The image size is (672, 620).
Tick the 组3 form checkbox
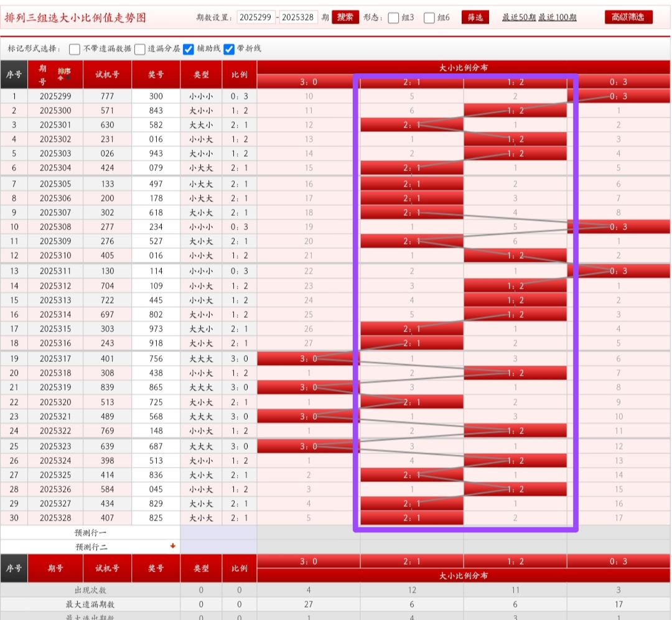click(393, 18)
